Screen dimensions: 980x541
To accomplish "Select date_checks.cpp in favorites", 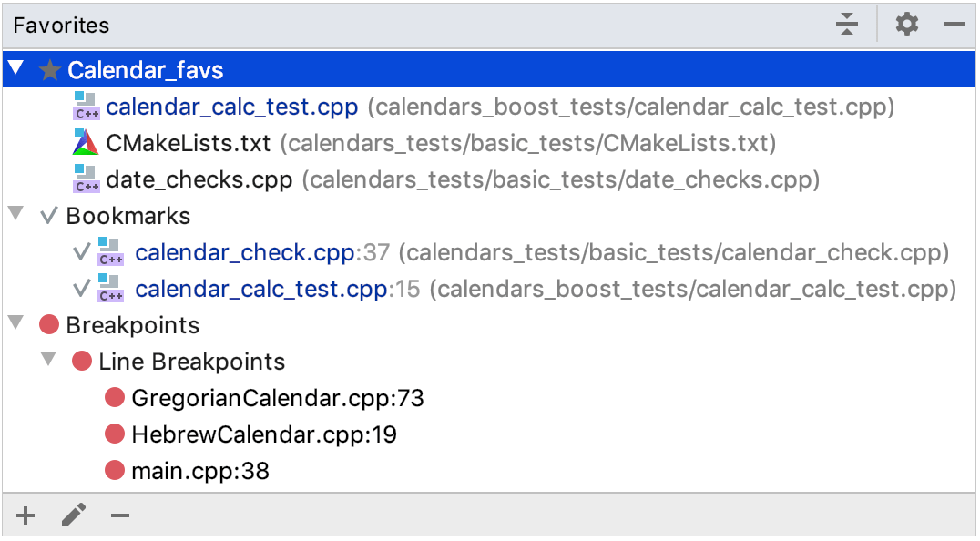I will tap(199, 179).
